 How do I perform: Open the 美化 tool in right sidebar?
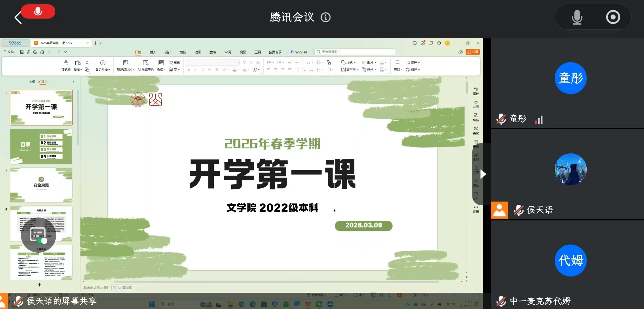(x=476, y=130)
